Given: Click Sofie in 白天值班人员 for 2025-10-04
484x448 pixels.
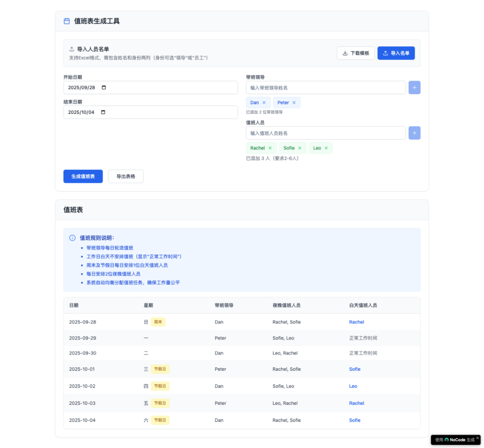Looking at the screenshot, I should 354,420.
